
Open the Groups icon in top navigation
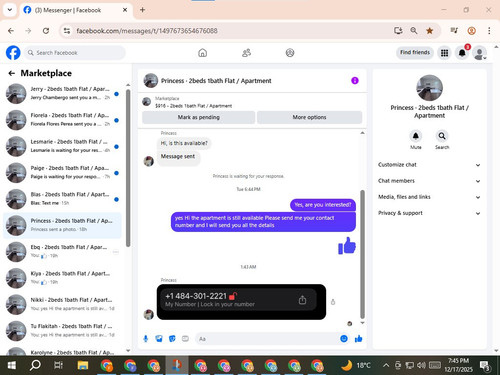pyautogui.click(x=290, y=53)
